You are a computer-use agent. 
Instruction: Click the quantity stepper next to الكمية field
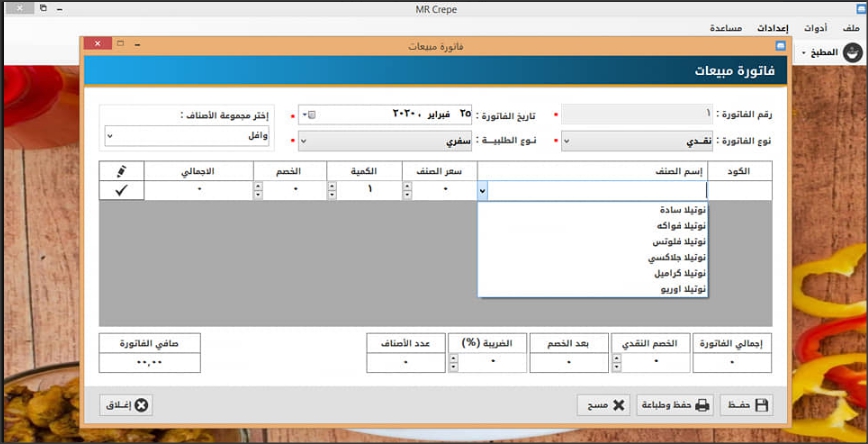332,190
